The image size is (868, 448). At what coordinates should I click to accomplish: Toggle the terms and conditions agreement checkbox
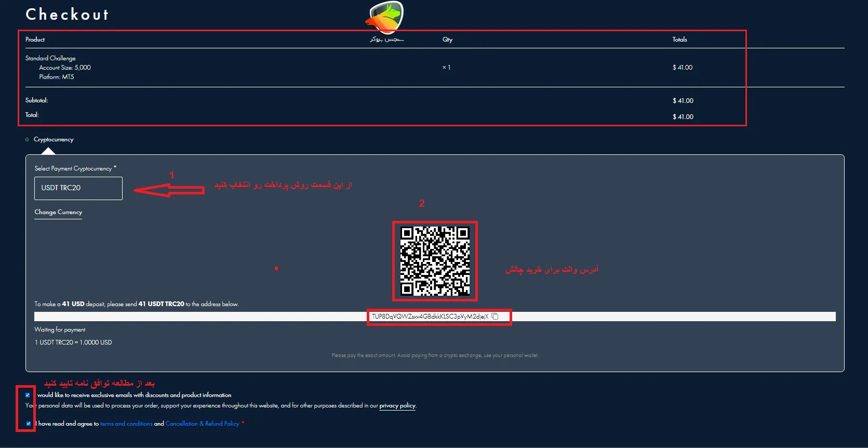tap(28, 424)
